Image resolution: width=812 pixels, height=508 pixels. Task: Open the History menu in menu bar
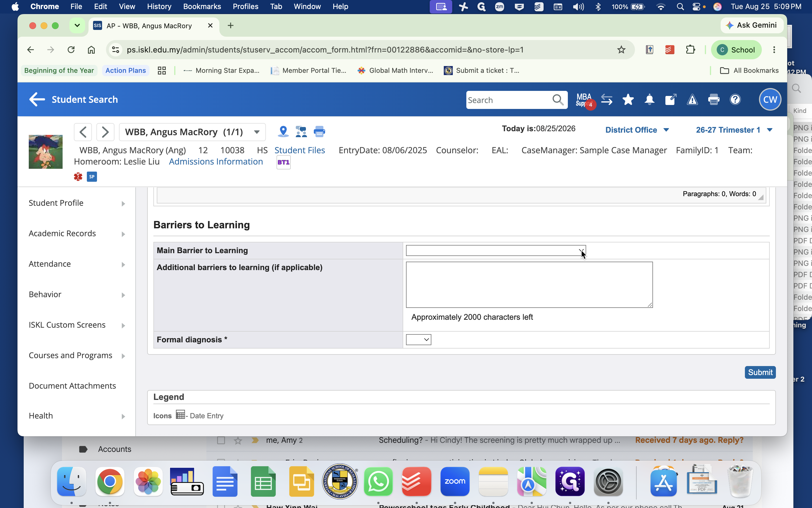(159, 6)
